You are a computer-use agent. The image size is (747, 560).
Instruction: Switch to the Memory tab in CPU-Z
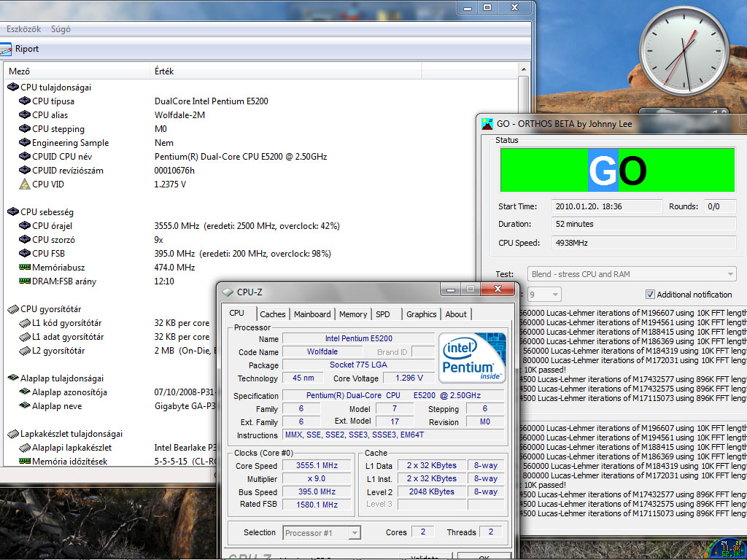point(353,314)
